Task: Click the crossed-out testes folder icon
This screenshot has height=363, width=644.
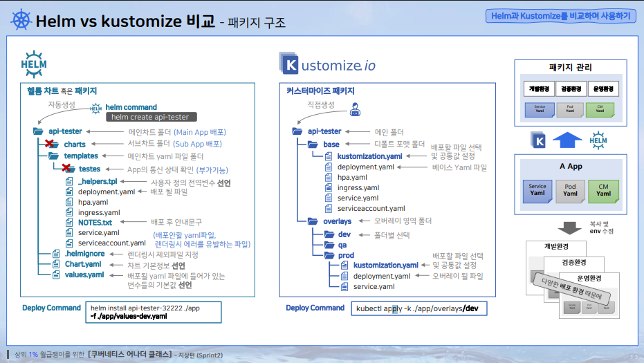Action: coord(68,168)
